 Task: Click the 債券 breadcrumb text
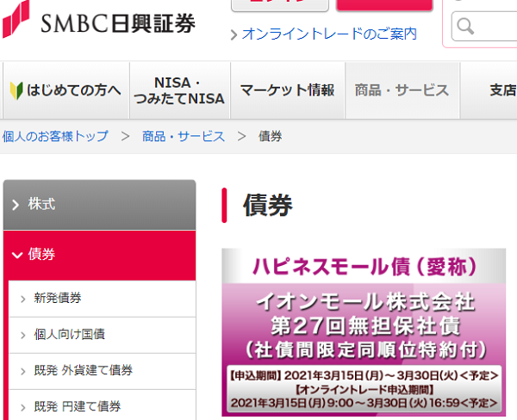(270, 136)
